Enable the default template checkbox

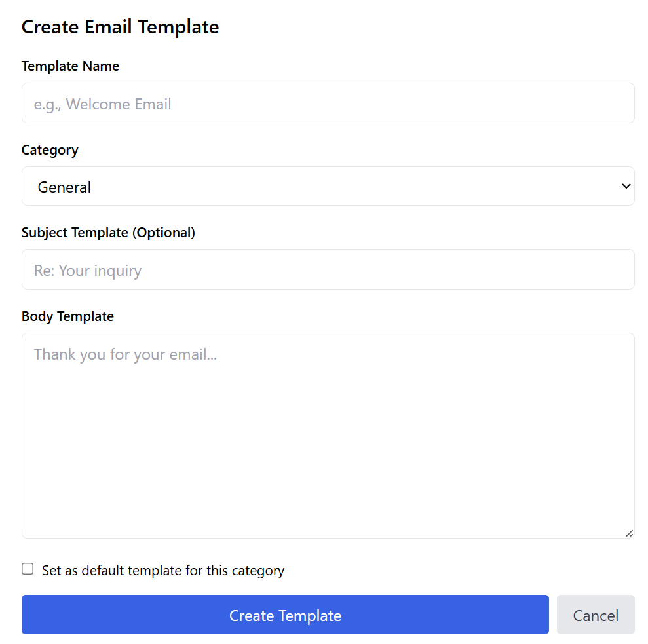pos(28,569)
